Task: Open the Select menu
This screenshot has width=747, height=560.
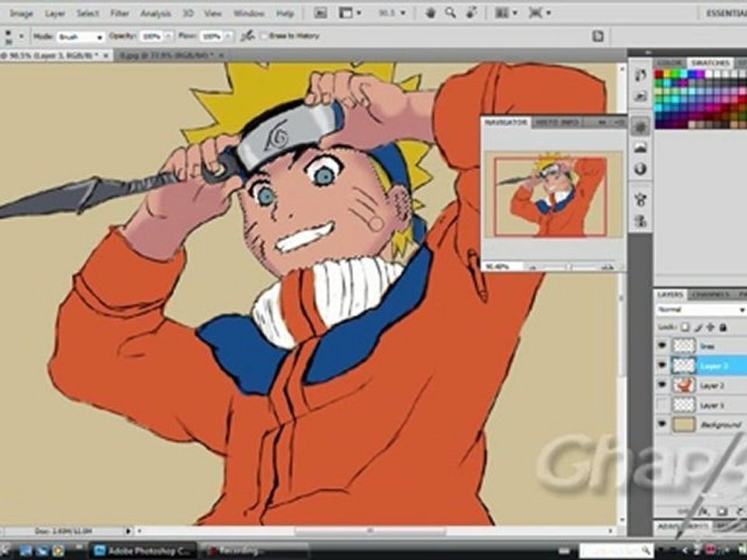Action: coord(88,13)
